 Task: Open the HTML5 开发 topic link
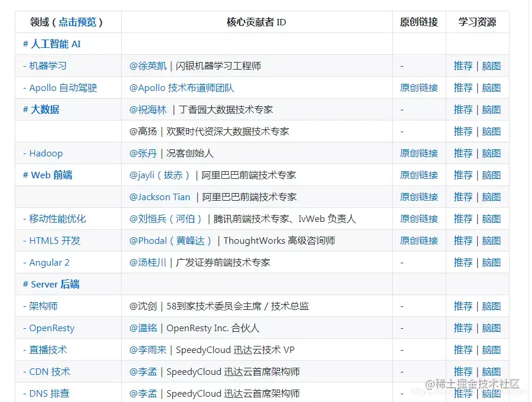[x=52, y=240]
